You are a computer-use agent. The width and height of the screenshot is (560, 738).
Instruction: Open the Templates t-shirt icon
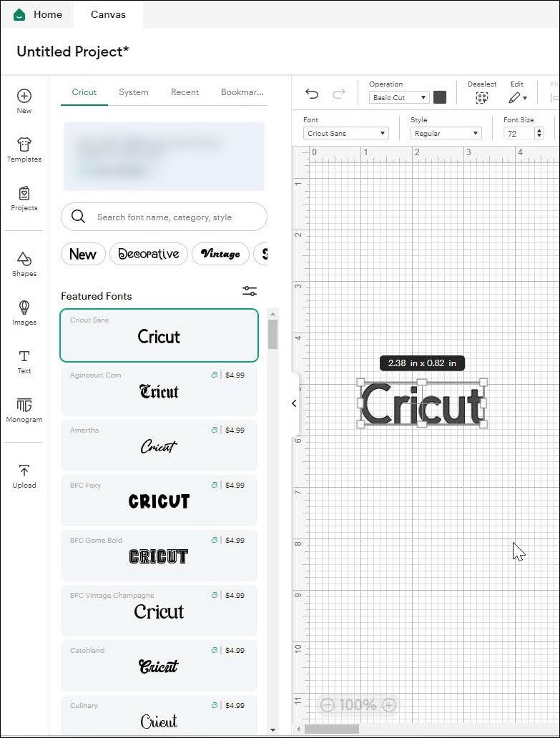tap(24, 144)
